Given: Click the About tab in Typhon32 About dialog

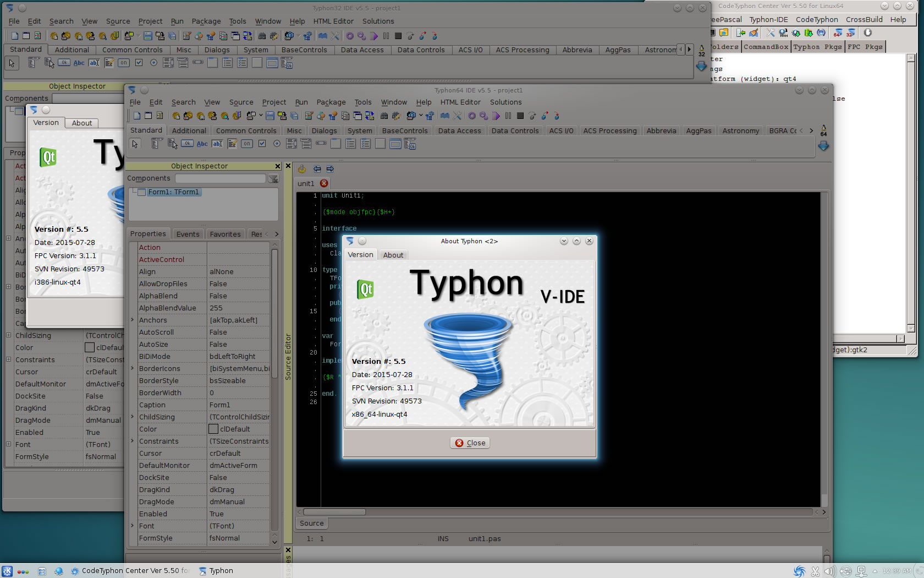Looking at the screenshot, I should (82, 123).
